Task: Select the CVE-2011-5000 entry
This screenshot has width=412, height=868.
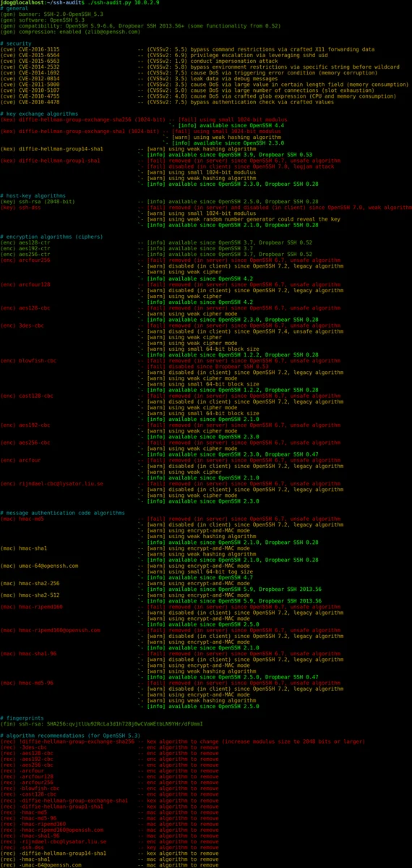Action: click(204, 85)
